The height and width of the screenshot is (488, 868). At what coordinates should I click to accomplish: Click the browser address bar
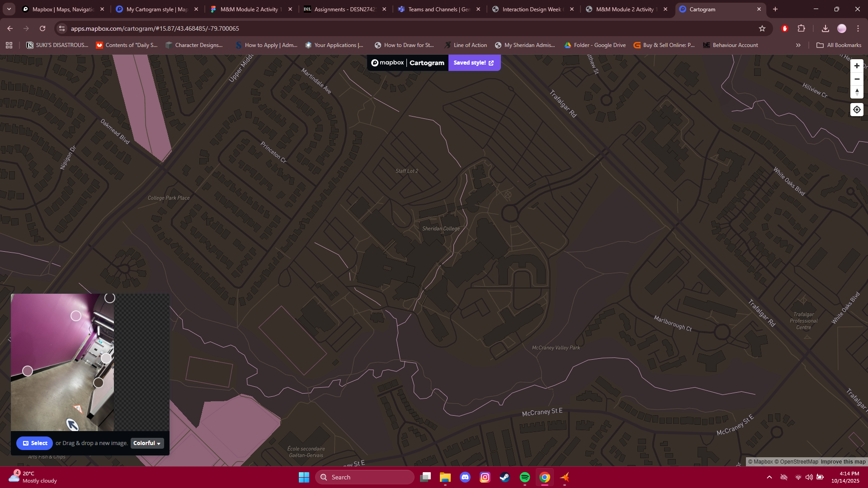point(362,28)
